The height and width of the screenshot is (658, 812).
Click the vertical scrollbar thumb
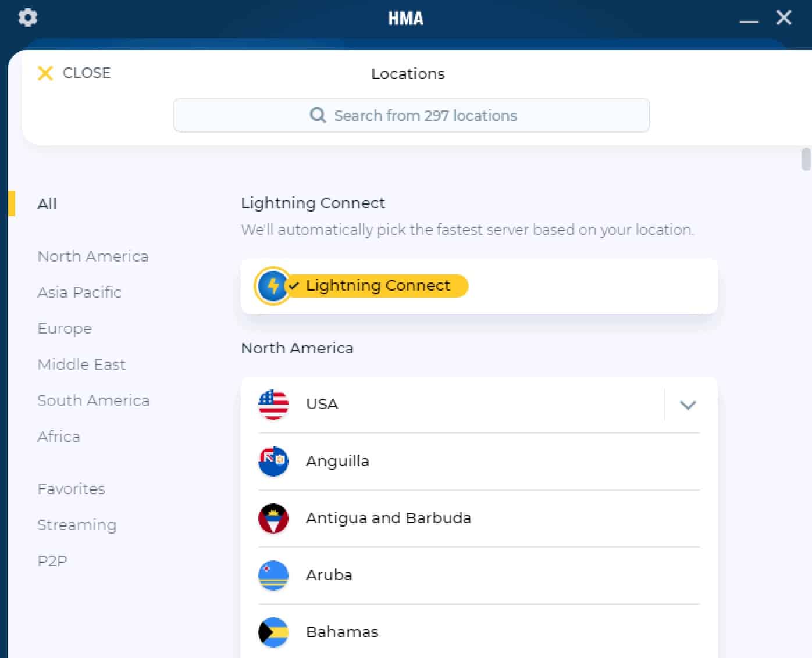click(x=806, y=159)
